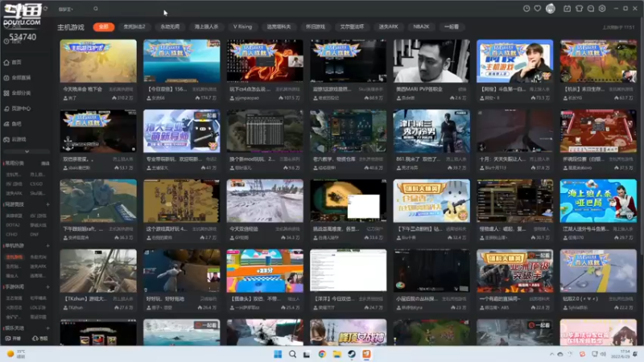Select the 迷失ARK filter tab
The width and height of the screenshot is (644, 362).
pyautogui.click(x=388, y=27)
